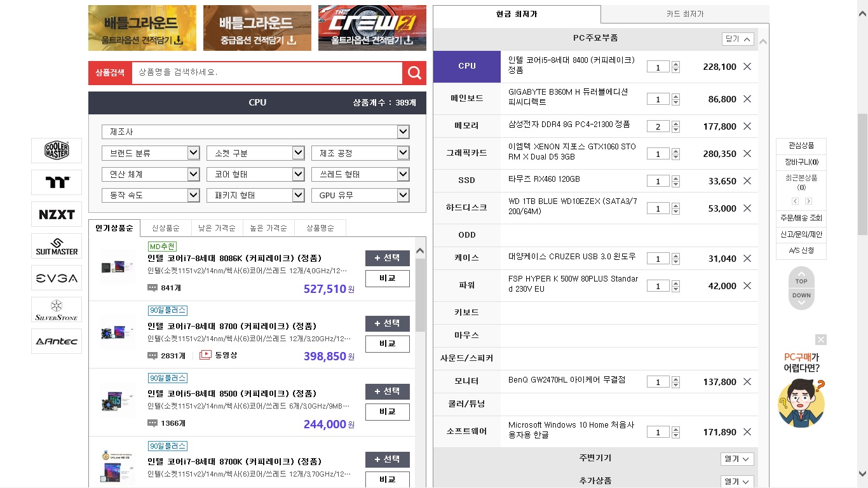
Task: Open the SuitMaster brand logo
Action: (x=57, y=246)
